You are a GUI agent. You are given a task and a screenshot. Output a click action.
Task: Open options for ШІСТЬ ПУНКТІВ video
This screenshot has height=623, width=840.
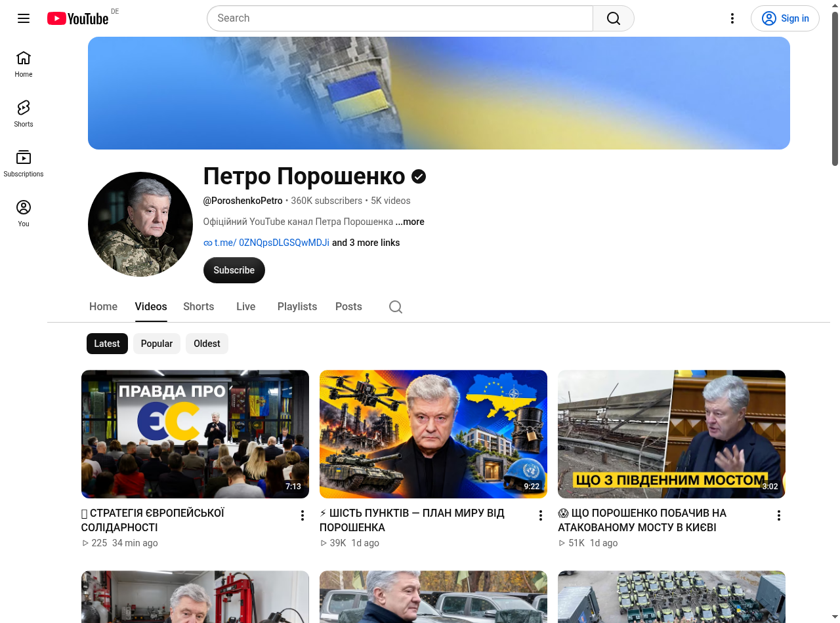[541, 515]
